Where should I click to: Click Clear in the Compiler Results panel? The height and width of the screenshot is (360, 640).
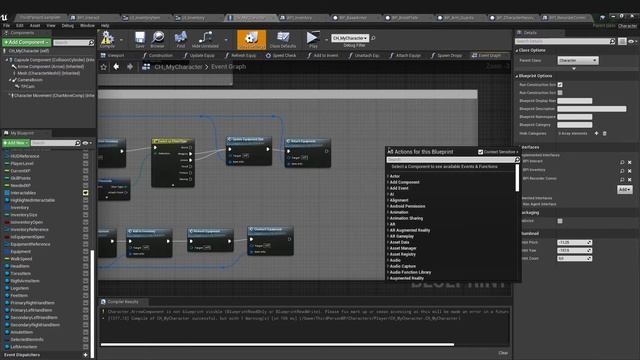point(503,353)
